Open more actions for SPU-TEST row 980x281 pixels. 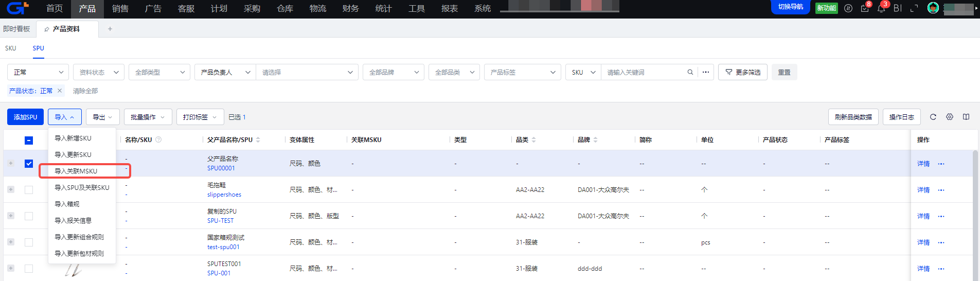(941, 216)
